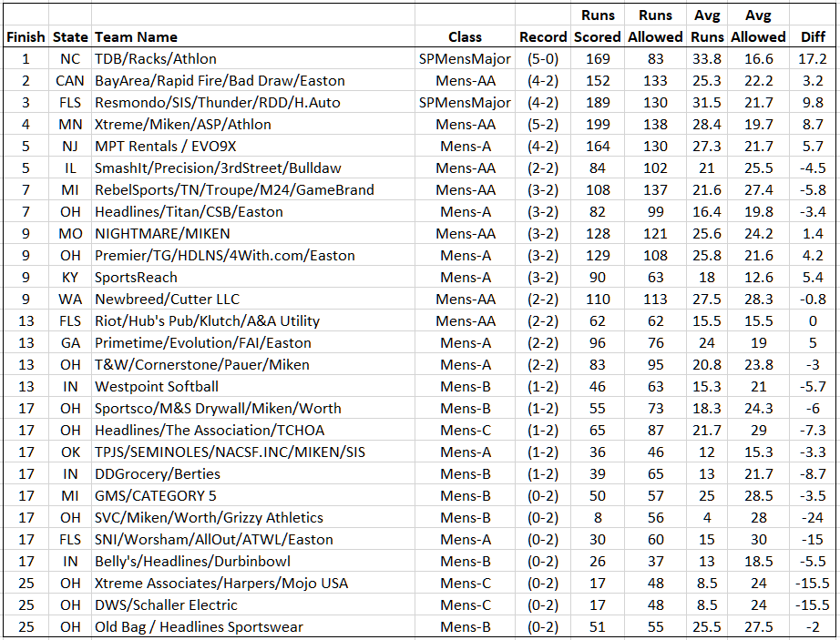Select the state cell 'WA'
Viewport: 840px width, 640px height.
[x=70, y=300]
